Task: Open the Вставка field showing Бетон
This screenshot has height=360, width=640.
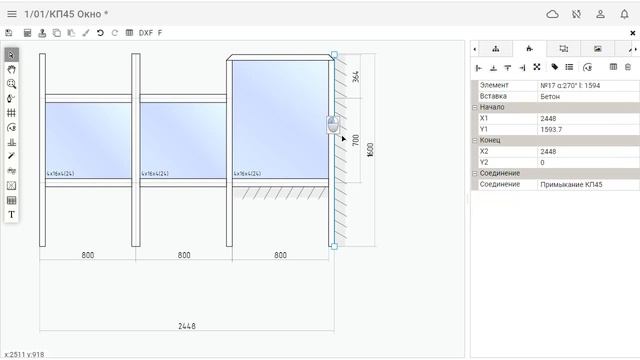Action: (x=588, y=96)
